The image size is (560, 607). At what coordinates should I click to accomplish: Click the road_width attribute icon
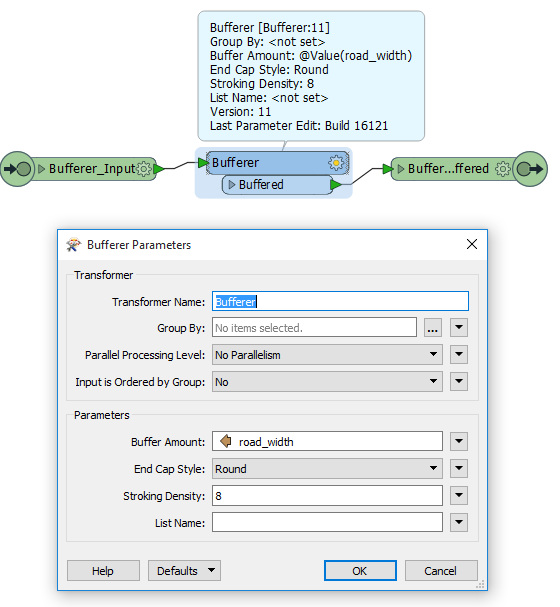tap(226, 441)
